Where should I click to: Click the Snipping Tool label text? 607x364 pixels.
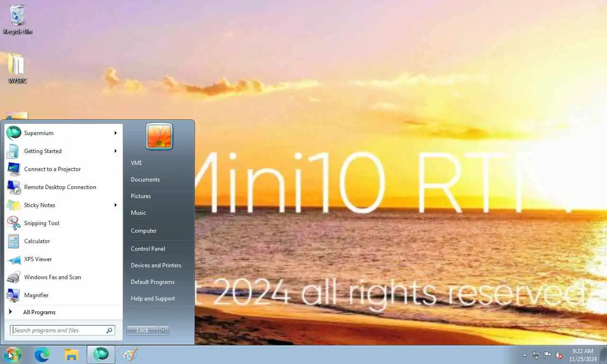[42, 223]
